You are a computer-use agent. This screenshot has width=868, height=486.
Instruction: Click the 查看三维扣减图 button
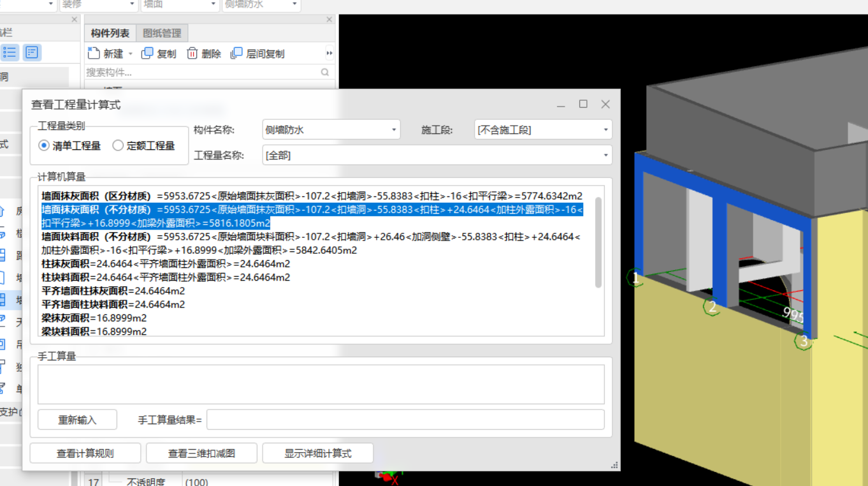(x=201, y=453)
